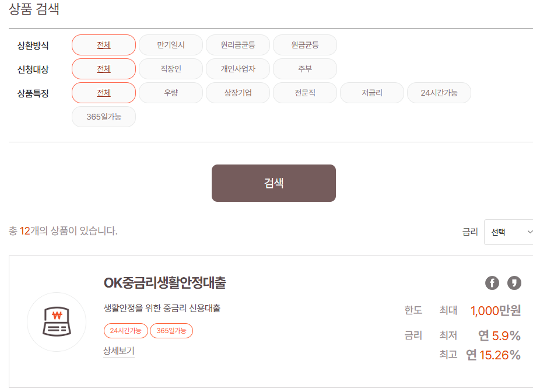The width and height of the screenshot is (533, 392).
Task: Toggle the 365일가능 feature filter
Action: tap(104, 117)
